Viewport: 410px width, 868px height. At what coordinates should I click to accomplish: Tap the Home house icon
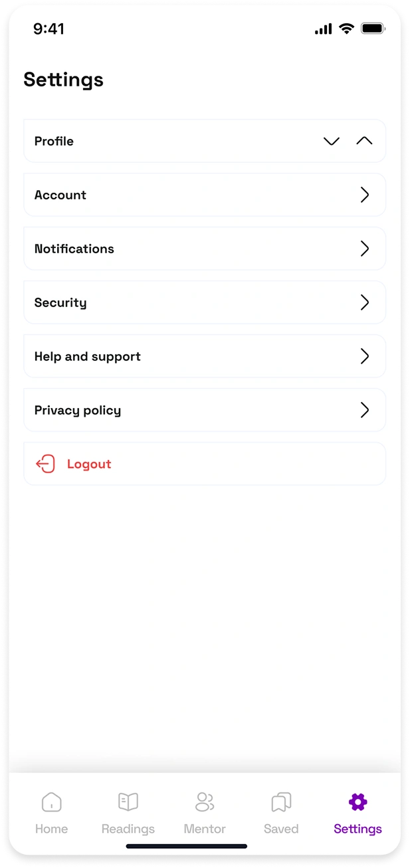[x=51, y=802]
